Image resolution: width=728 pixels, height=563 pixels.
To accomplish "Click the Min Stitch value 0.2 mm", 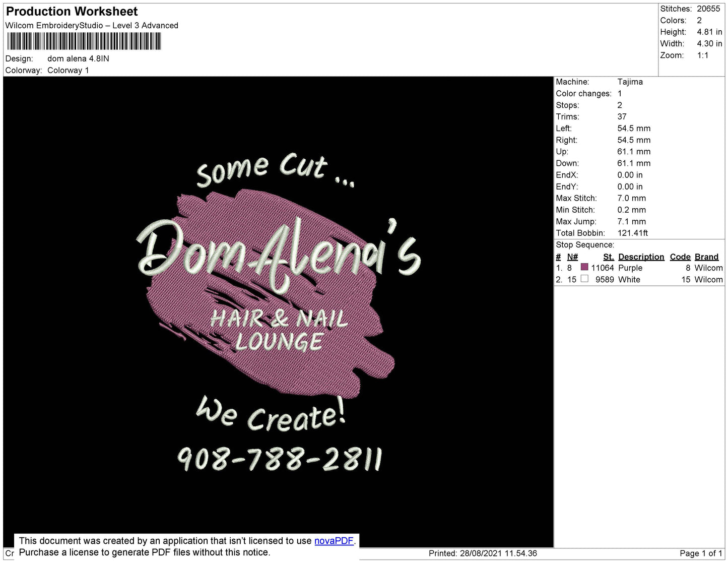I will click(x=631, y=210).
